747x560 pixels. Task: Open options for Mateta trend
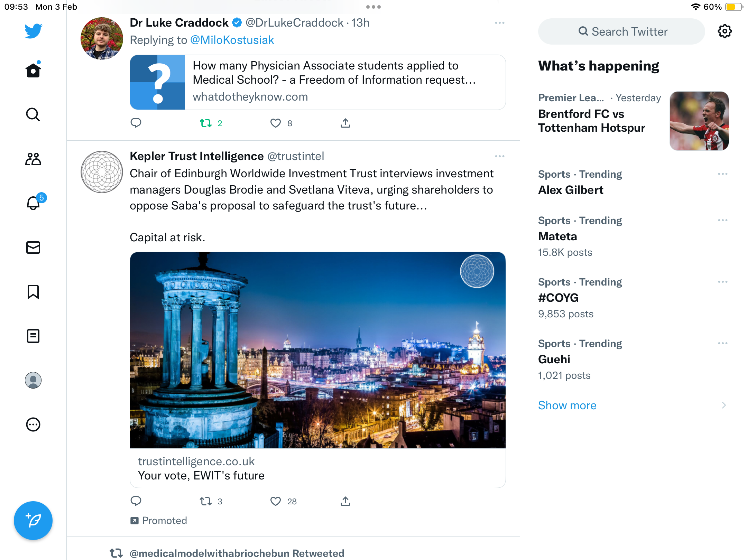point(722,220)
